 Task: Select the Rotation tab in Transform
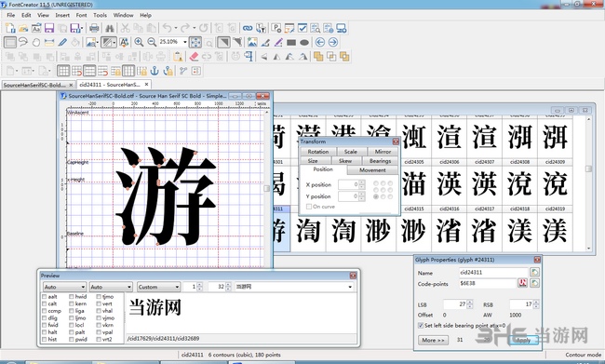point(318,152)
